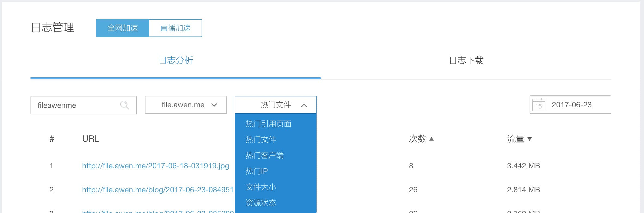Open the blog/2017-06-23-084951 URL link
This screenshot has height=213, width=644.
158,190
